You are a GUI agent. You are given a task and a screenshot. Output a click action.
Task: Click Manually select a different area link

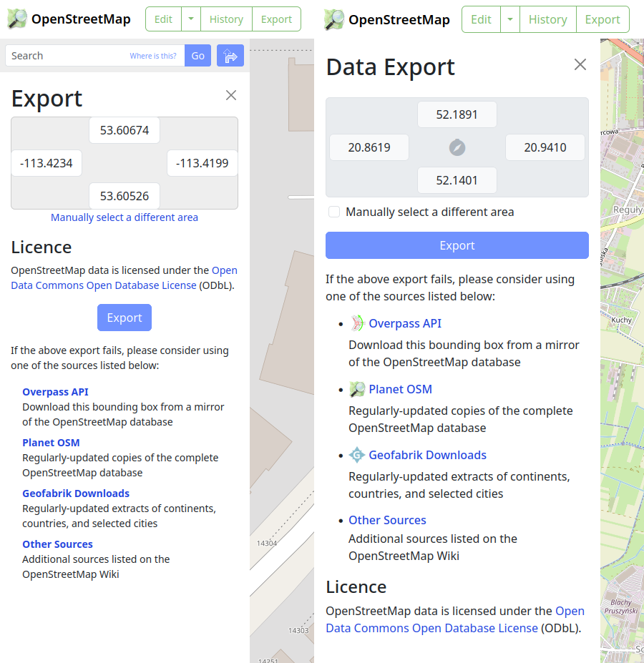point(125,217)
